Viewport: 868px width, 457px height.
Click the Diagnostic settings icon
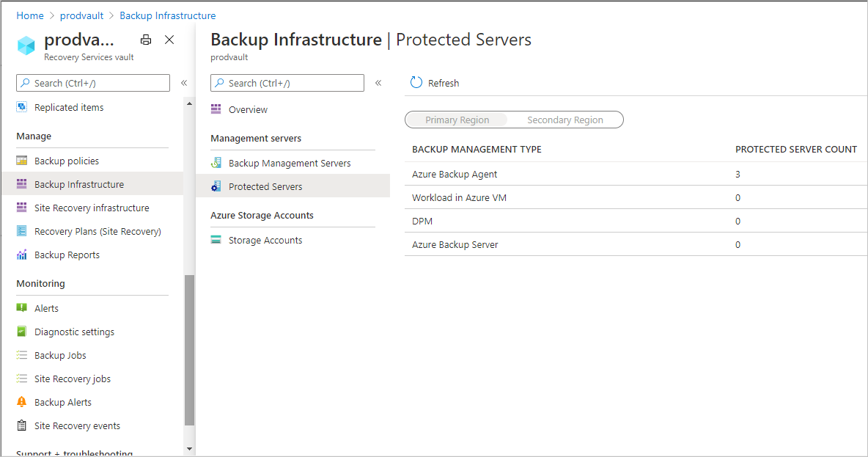point(21,332)
